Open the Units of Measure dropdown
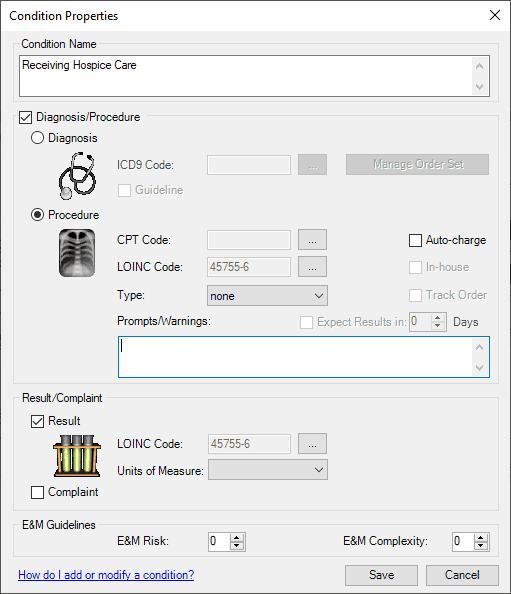This screenshot has width=511, height=594. point(267,470)
